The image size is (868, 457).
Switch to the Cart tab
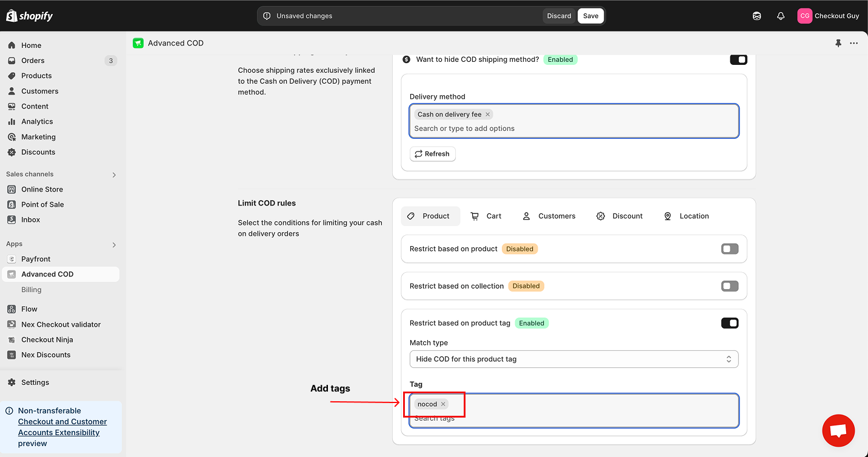(x=486, y=216)
